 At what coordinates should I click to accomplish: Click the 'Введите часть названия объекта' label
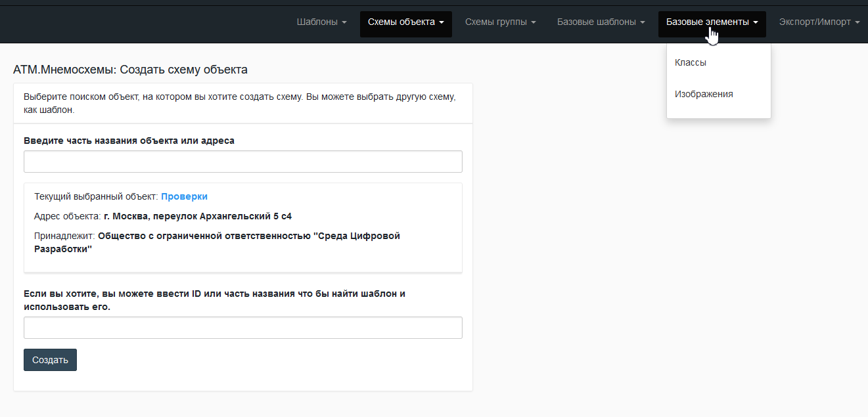coord(129,141)
